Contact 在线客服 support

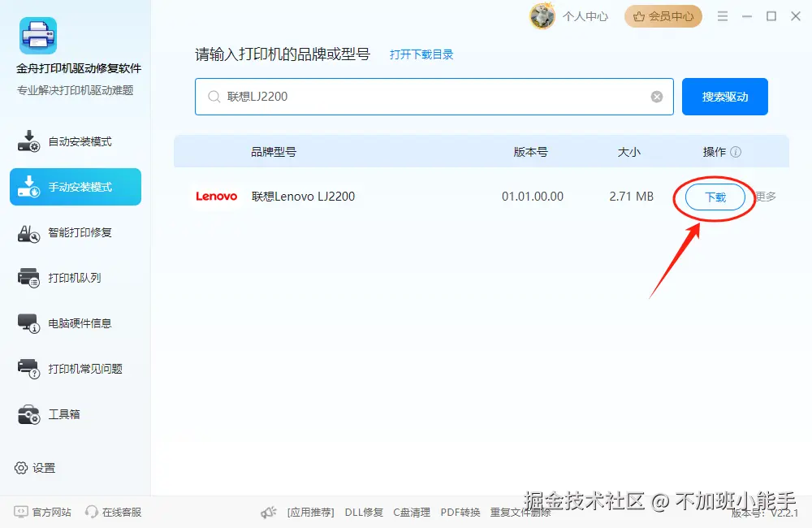tap(113, 512)
